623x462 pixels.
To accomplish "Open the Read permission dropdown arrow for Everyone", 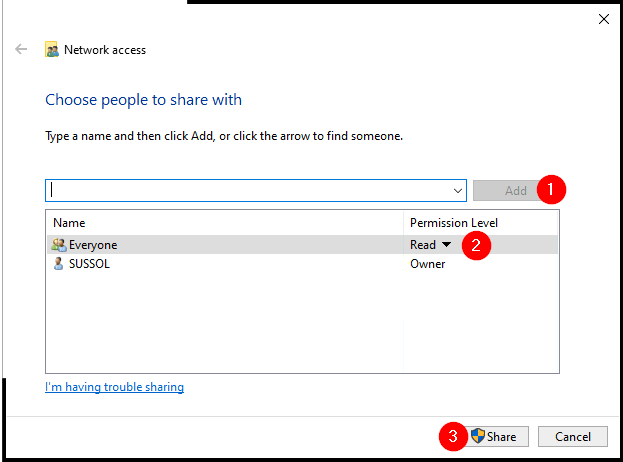I will (x=446, y=245).
